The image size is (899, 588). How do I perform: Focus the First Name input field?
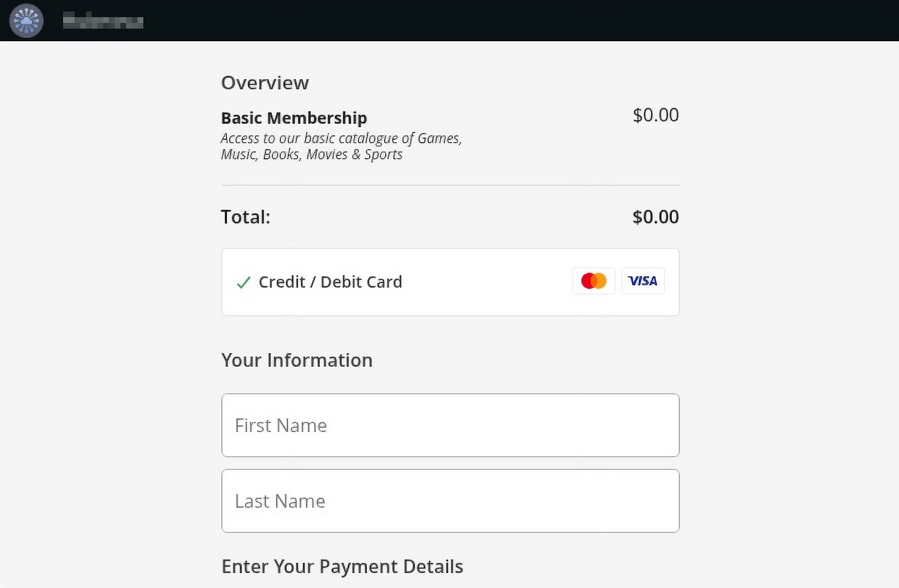[x=450, y=425]
